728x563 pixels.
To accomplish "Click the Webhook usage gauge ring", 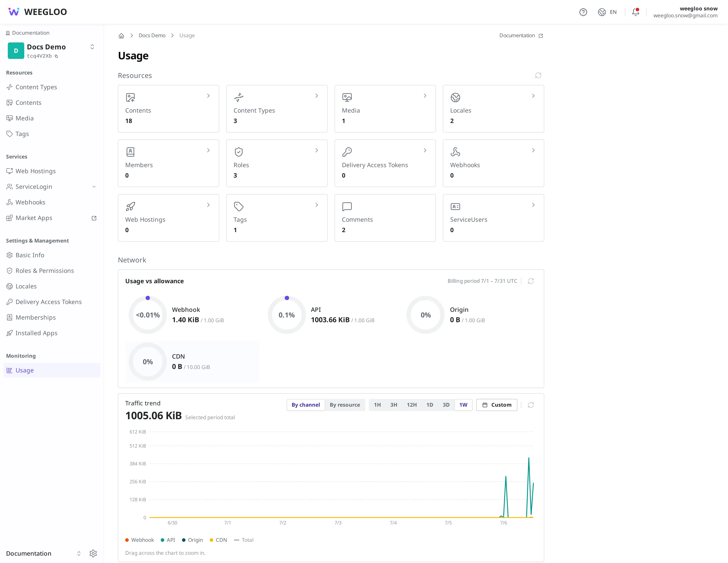I will (x=148, y=315).
